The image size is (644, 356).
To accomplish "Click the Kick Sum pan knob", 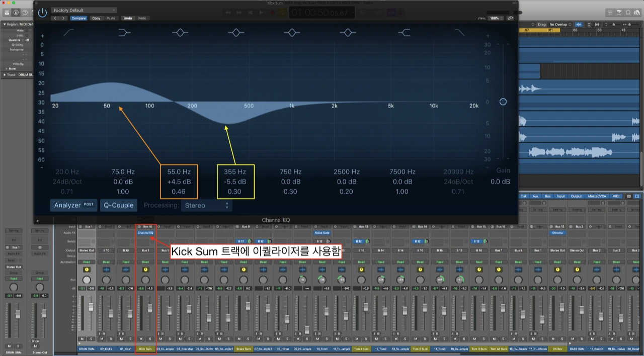I will [x=145, y=280].
